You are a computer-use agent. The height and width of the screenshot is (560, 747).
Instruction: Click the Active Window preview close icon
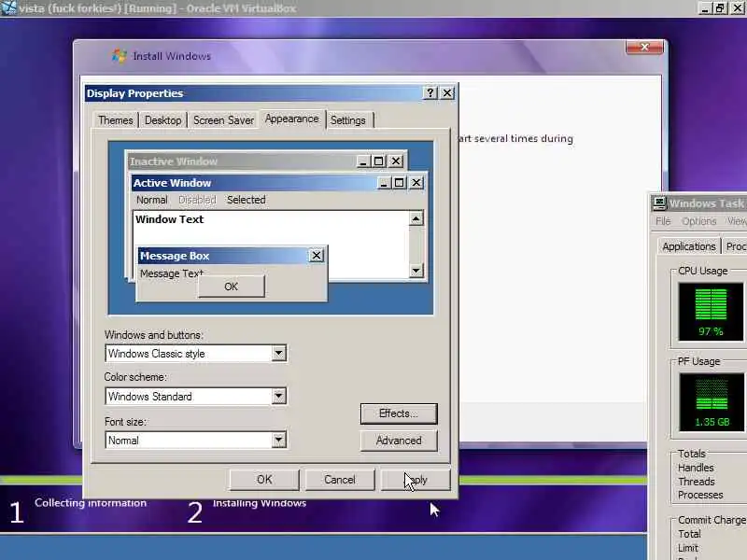click(416, 183)
